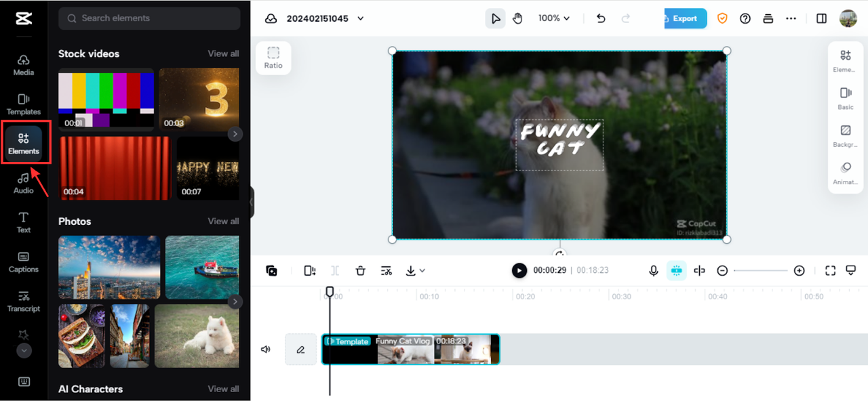This screenshot has width=868, height=403.
Task: Open the Media panel
Action: [x=24, y=65]
